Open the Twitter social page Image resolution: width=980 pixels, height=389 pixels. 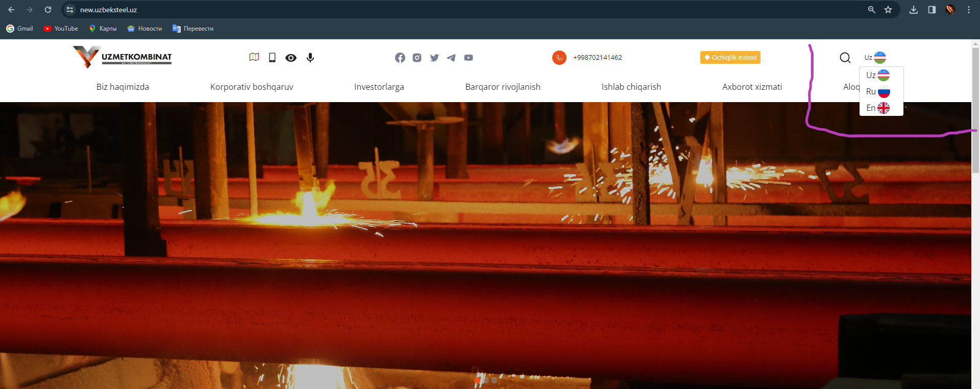[x=434, y=58]
